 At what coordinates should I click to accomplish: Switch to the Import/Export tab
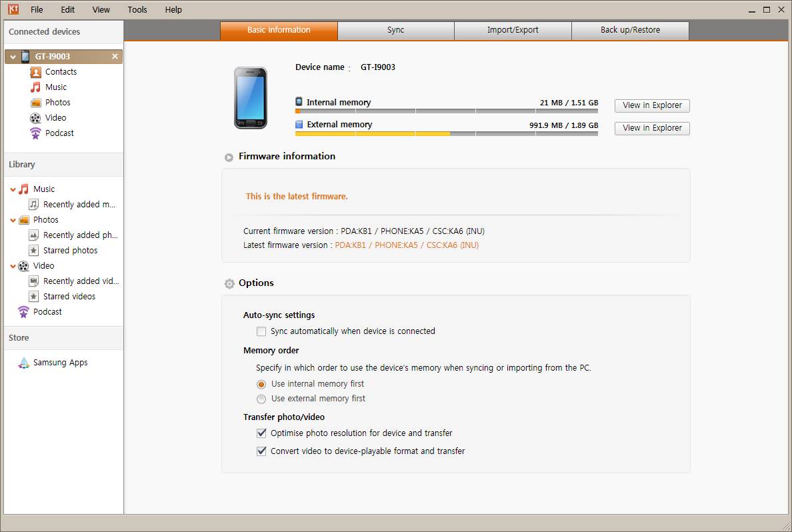pos(513,30)
